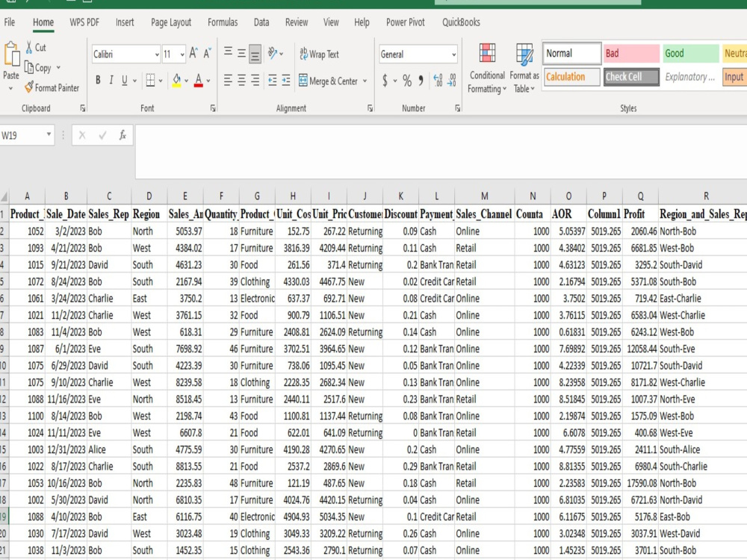The height and width of the screenshot is (560, 747).
Task: Switch to the Data tab
Action: click(261, 22)
